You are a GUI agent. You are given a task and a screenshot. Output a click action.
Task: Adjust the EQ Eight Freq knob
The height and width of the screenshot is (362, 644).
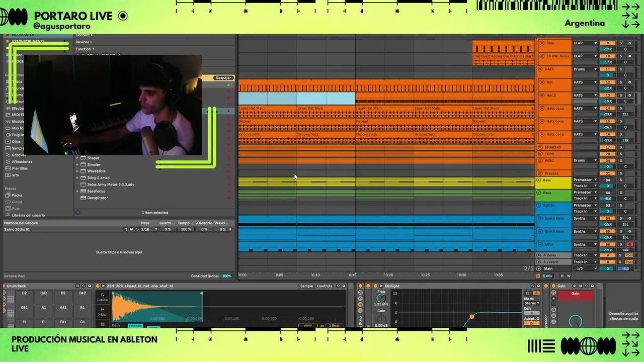click(381, 298)
